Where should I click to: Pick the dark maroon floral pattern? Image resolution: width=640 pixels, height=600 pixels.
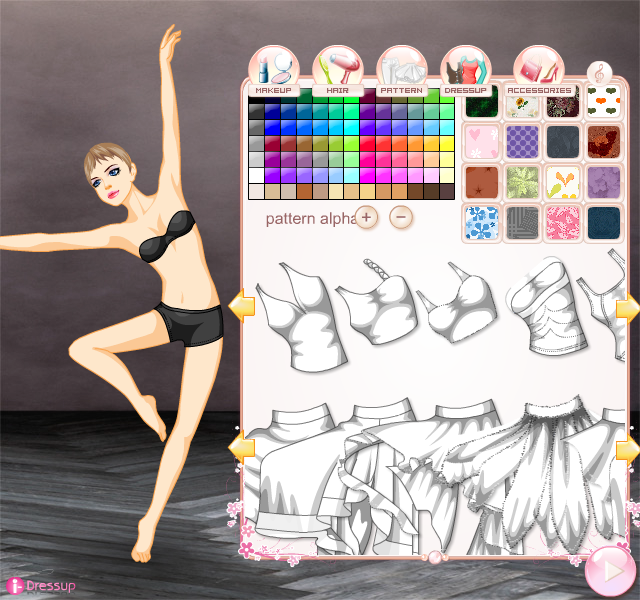563,106
